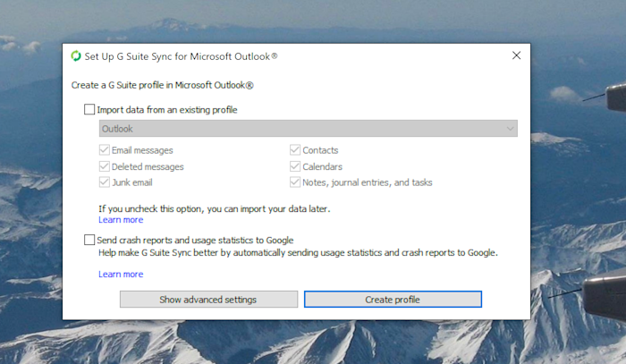Open Learn more link about usage statistics

(x=121, y=275)
